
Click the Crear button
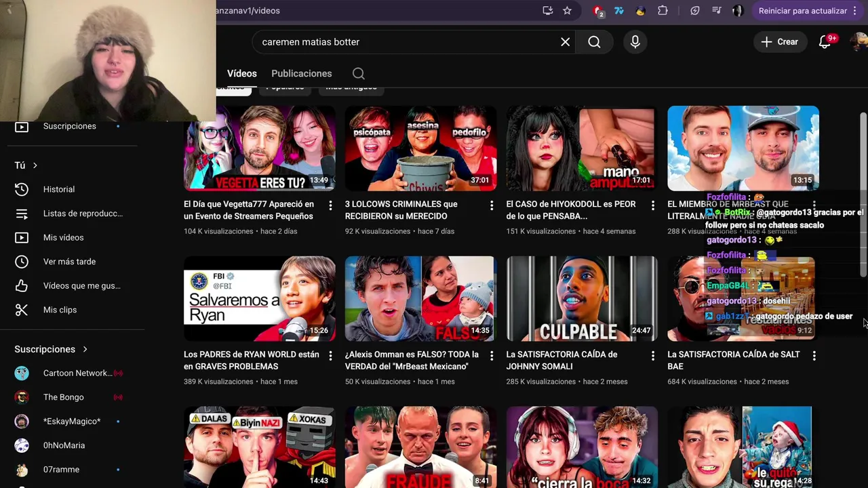click(780, 42)
